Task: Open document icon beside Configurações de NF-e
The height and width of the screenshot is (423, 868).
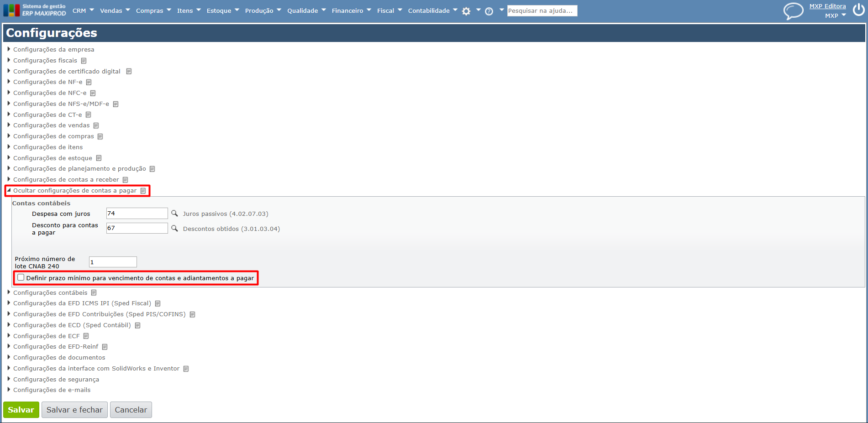Action: (x=89, y=82)
